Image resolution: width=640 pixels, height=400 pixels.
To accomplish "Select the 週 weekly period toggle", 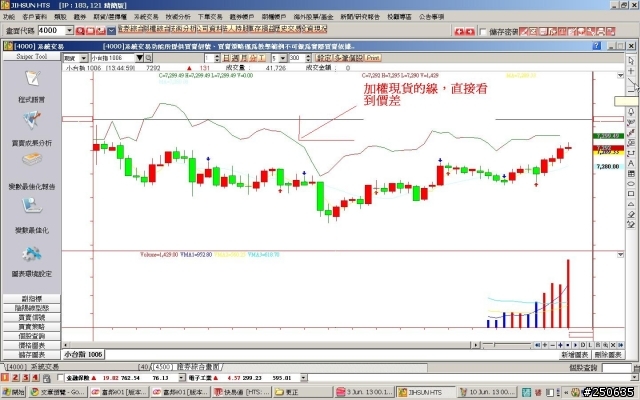I will [235, 58].
